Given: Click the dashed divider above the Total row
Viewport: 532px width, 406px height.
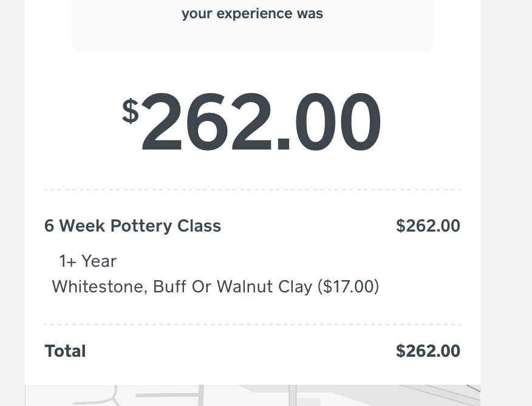Looking at the screenshot, I should 252,325.
